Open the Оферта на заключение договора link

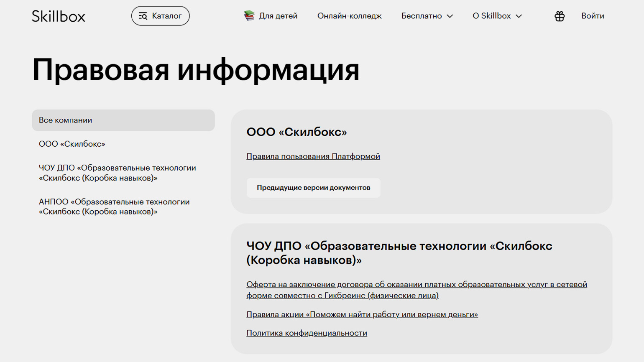(417, 290)
